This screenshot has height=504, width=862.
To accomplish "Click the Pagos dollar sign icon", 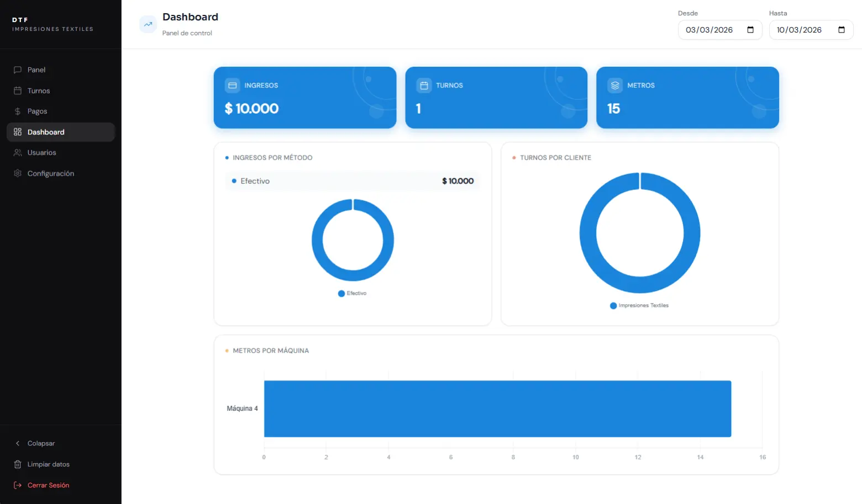I will coord(18,112).
